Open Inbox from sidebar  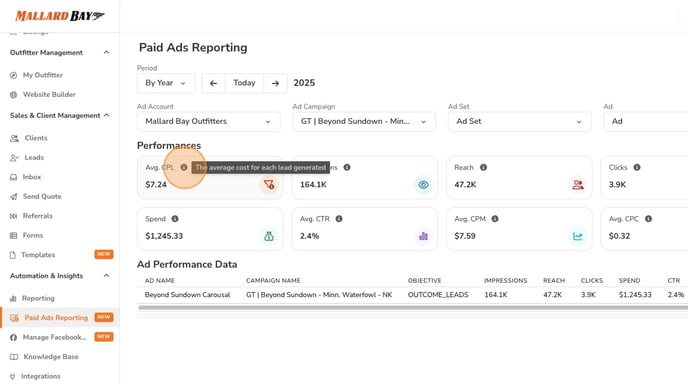[x=32, y=177]
